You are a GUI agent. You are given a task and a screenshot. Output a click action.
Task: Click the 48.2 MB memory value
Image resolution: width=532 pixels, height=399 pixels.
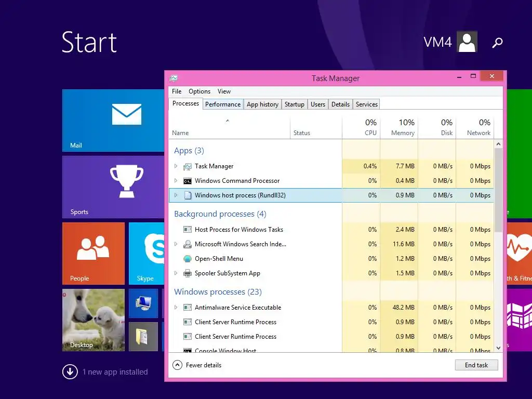tap(403, 308)
